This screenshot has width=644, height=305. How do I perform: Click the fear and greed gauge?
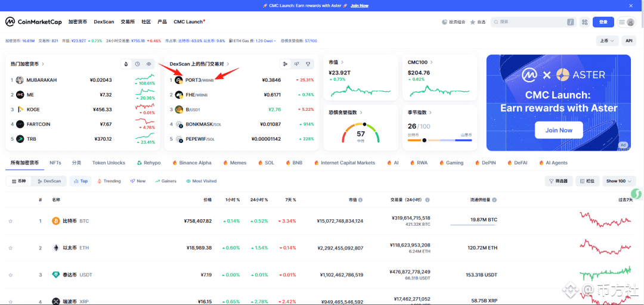click(x=361, y=132)
